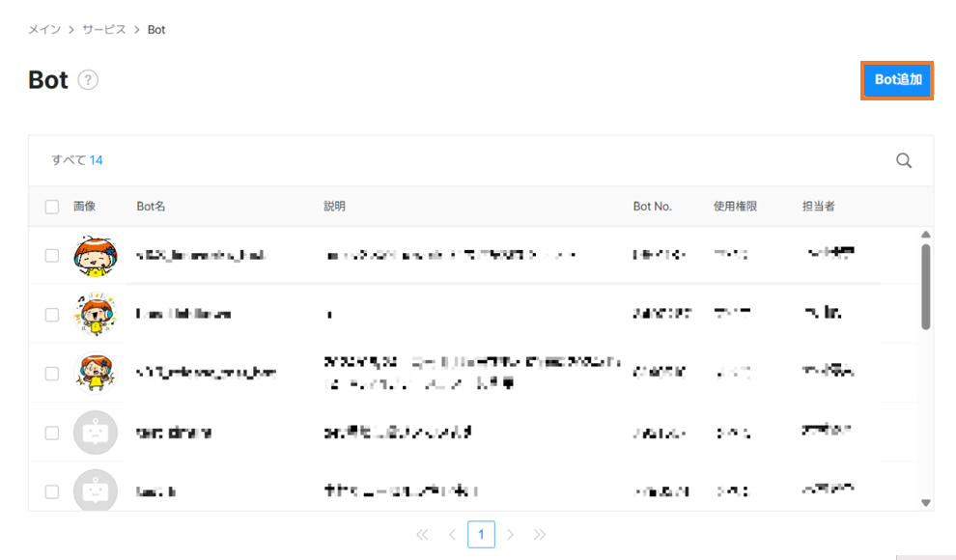Click the help question mark icon beside Bot
This screenshot has height=560, width=956.
pyautogui.click(x=88, y=80)
